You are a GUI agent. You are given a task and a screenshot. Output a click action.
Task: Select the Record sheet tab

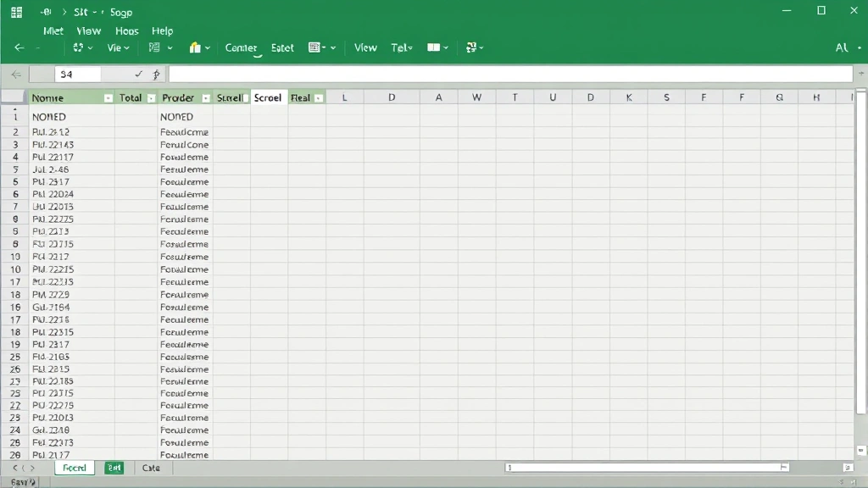click(x=74, y=467)
